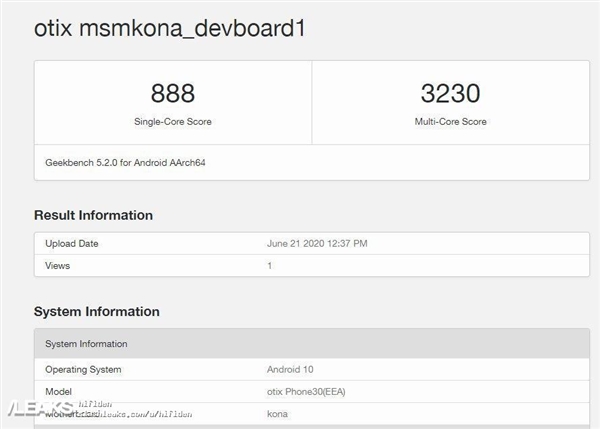Select the Views row label
This screenshot has height=429, width=600.
click(x=59, y=266)
